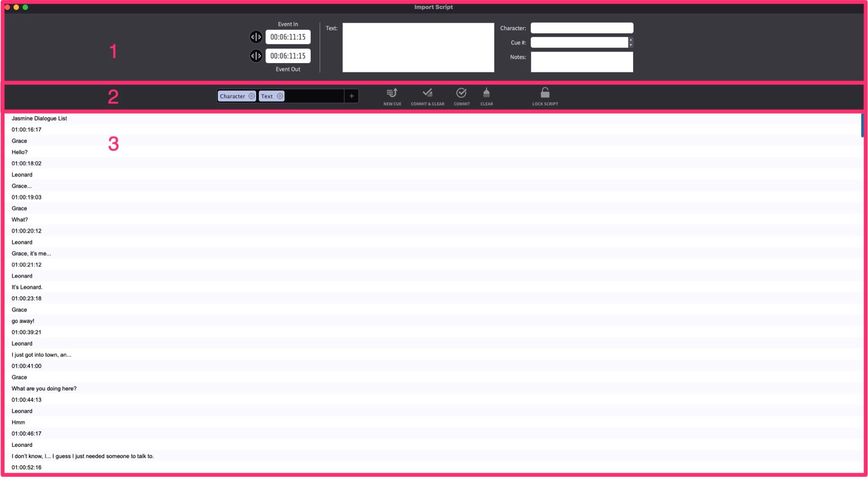
Task: Remove the Character tag token
Action: click(252, 96)
